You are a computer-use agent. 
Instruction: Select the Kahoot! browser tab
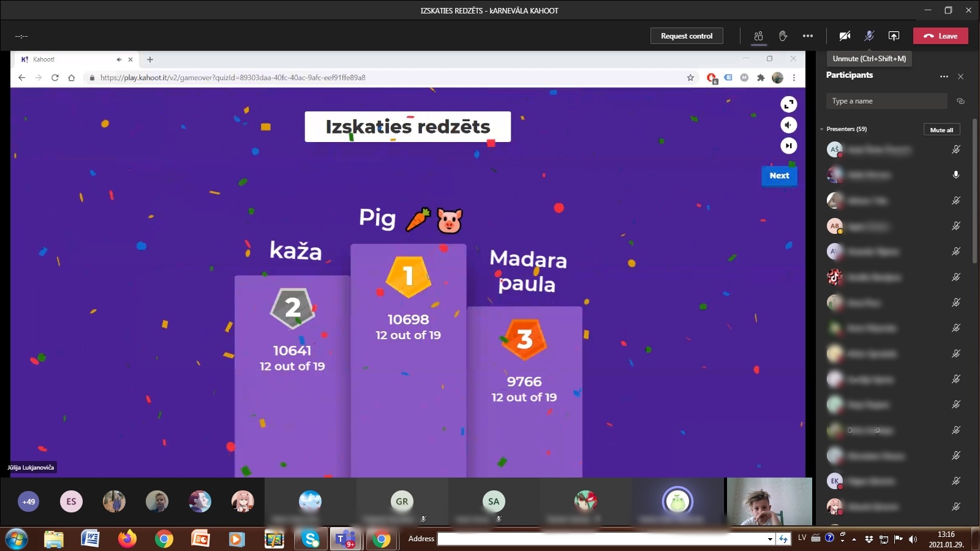click(x=67, y=59)
